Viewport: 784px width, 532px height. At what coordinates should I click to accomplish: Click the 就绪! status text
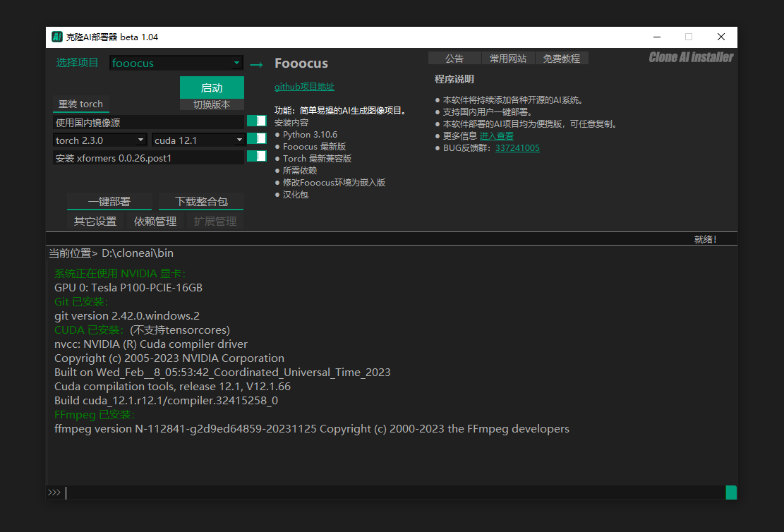coord(706,239)
